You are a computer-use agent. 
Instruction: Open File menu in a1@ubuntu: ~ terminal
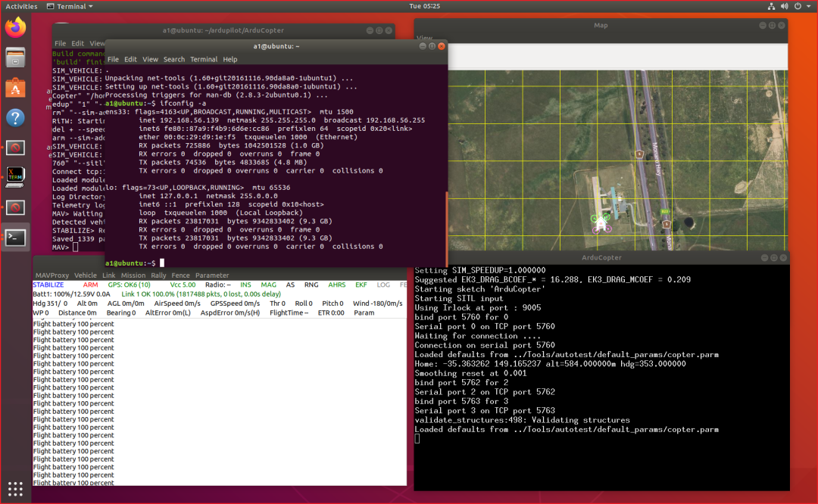(113, 60)
